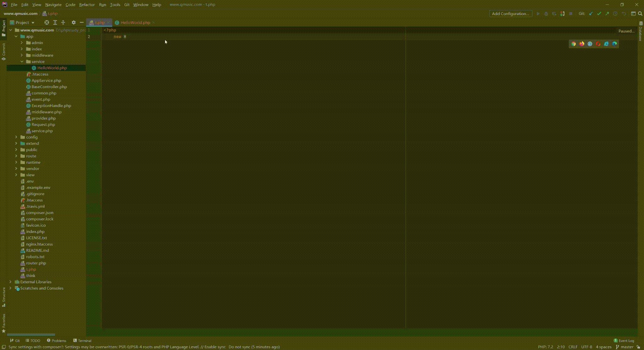Open file in Chrome browser
This screenshot has height=350, width=644.
[x=574, y=44]
